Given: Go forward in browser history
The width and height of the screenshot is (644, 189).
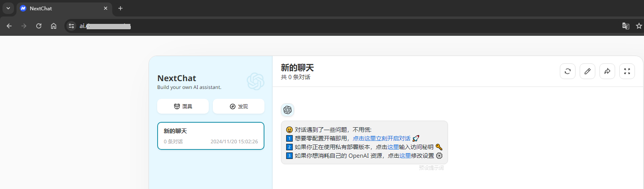Looking at the screenshot, I should click(x=24, y=26).
